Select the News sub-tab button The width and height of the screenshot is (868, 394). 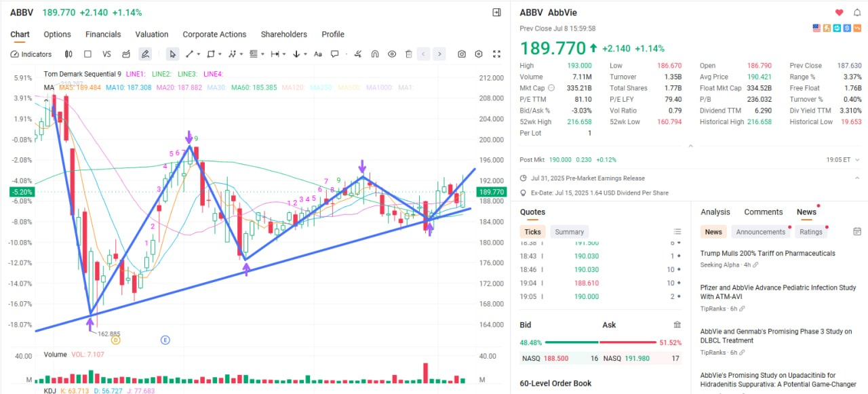[x=713, y=232]
